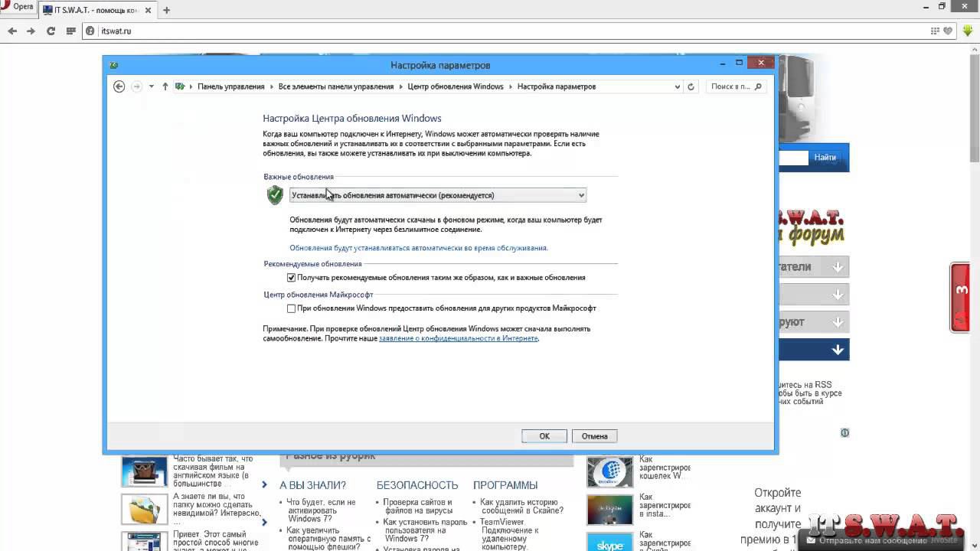This screenshot has height=551, width=980.
Task: Open the ПРОГРАММЫ category heading
Action: (x=505, y=485)
